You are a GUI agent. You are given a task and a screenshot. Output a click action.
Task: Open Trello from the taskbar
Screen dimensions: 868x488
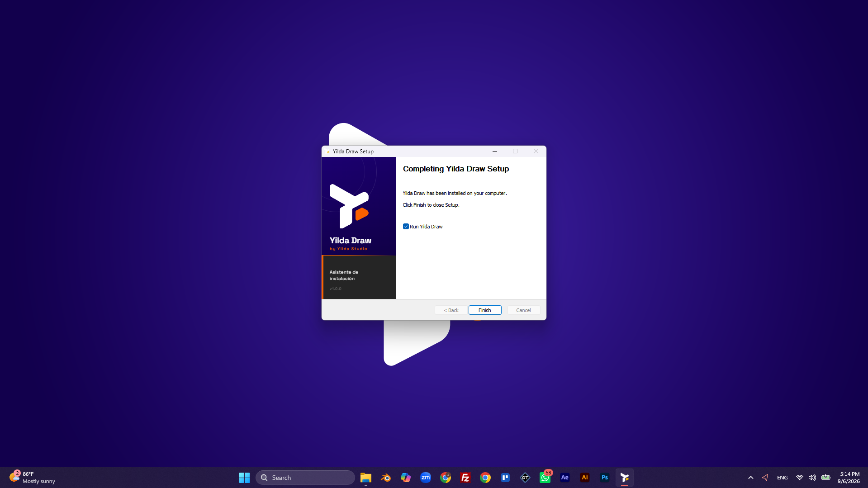[x=505, y=478]
